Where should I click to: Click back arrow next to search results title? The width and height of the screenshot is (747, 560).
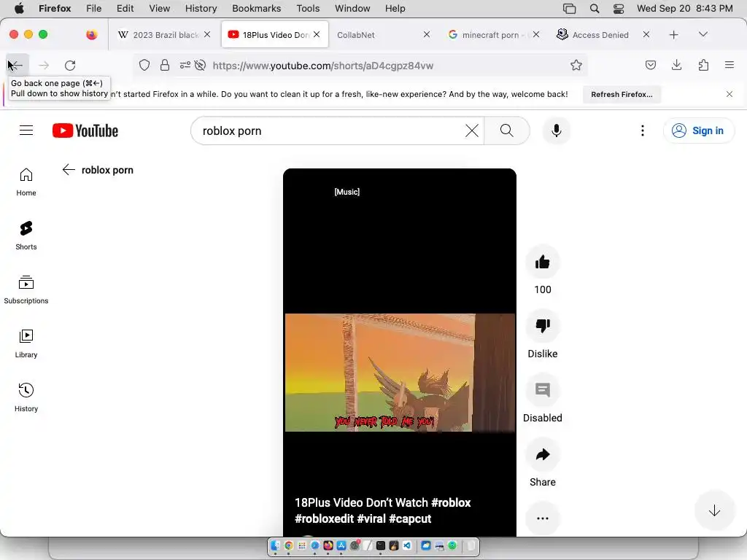click(69, 170)
